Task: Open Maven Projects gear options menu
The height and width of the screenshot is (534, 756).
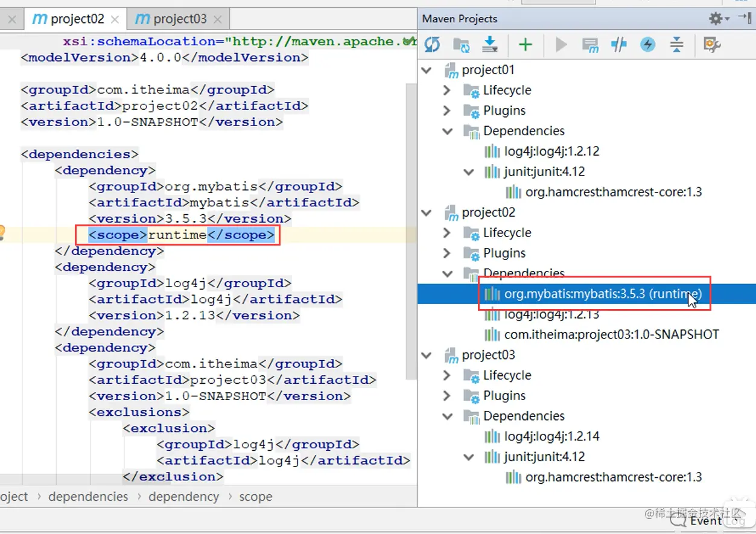Action: point(719,19)
